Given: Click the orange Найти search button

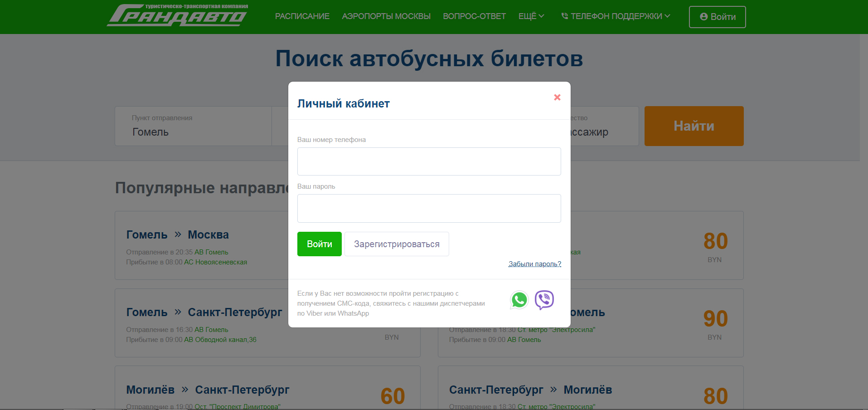Looking at the screenshot, I should pos(693,126).
